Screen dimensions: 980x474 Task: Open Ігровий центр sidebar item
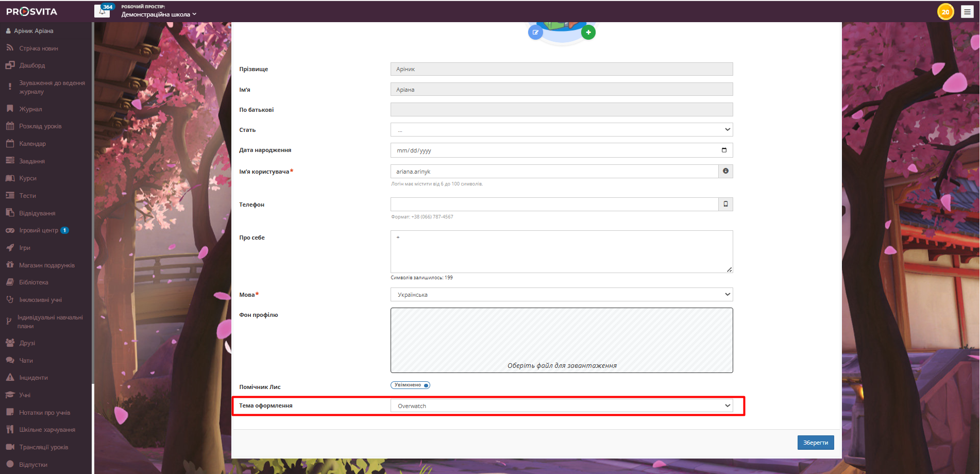[x=39, y=230]
